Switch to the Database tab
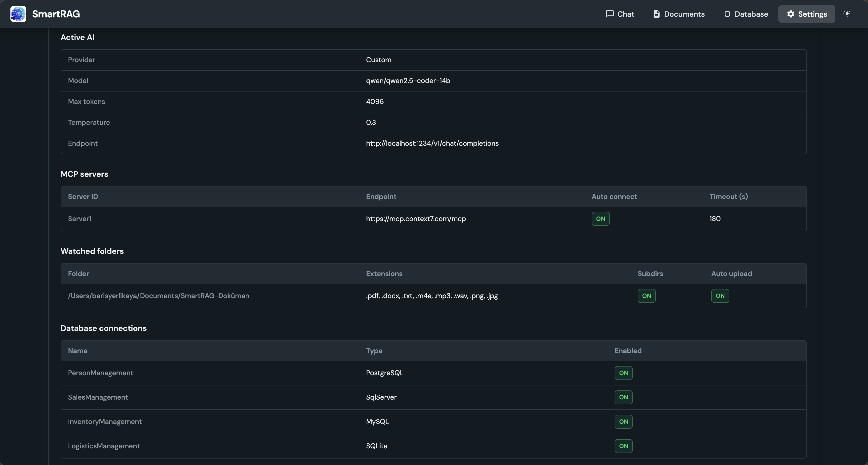The width and height of the screenshot is (868, 465). click(x=746, y=14)
